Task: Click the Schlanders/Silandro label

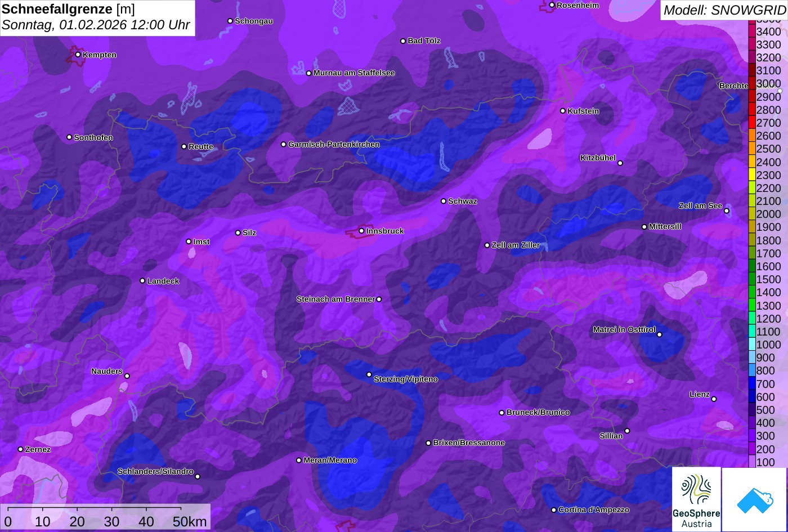Action: pyautogui.click(x=155, y=472)
